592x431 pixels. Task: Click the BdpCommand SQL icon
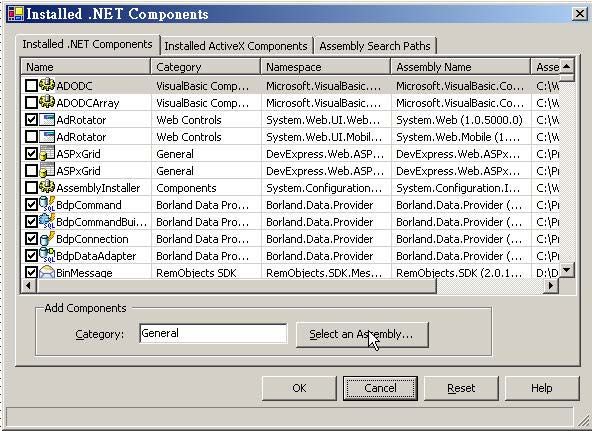(x=47, y=204)
